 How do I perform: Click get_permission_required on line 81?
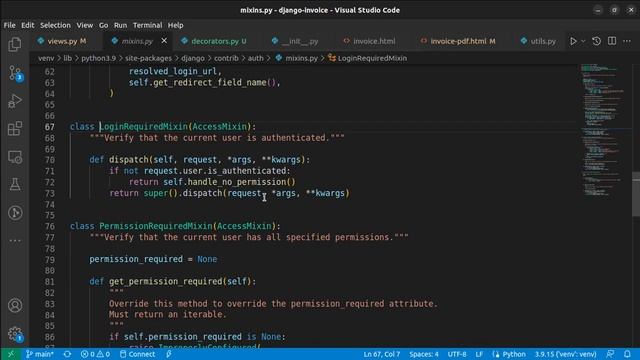[x=165, y=281]
